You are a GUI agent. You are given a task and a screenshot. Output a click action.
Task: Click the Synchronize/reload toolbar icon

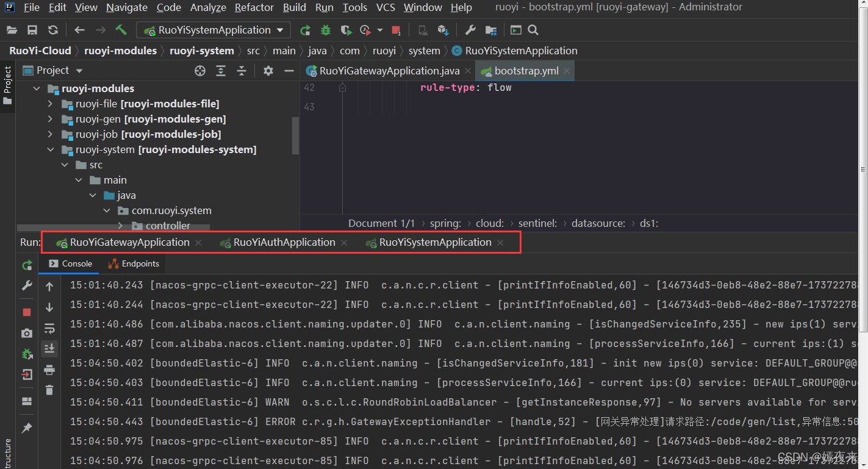click(x=53, y=30)
